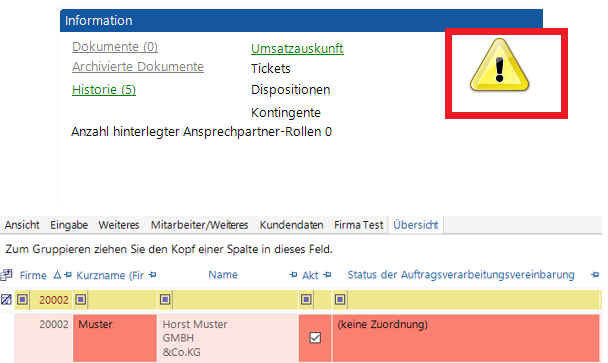Click the pin icon after Name column

[x=293, y=275]
